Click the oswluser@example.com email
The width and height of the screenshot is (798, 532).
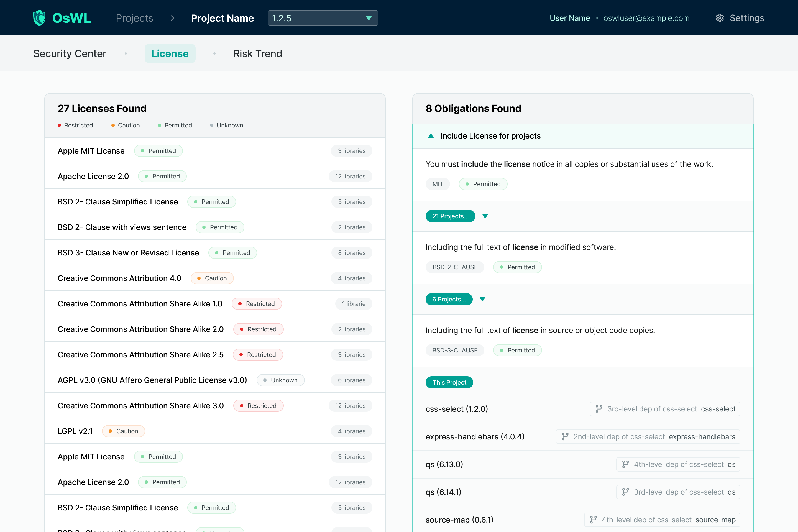pyautogui.click(x=646, y=18)
